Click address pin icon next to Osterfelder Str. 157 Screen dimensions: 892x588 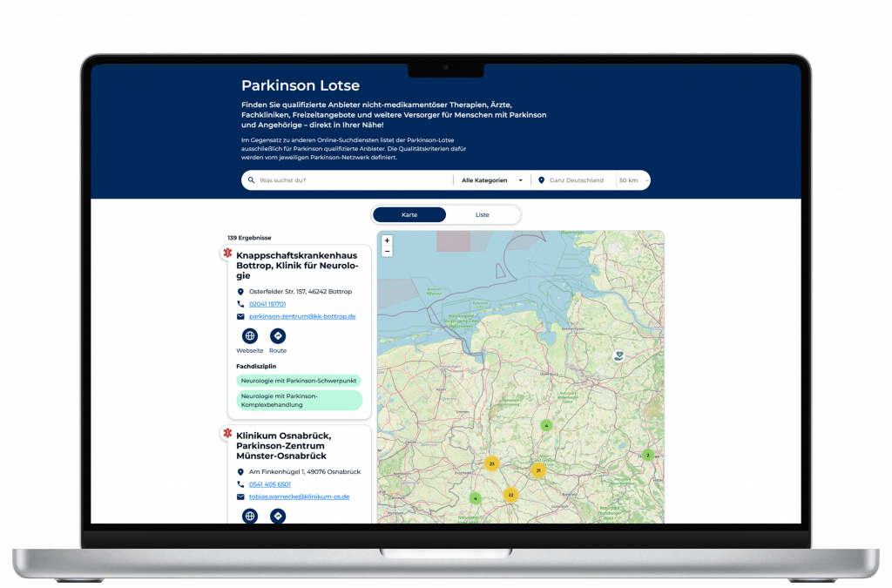coord(240,292)
